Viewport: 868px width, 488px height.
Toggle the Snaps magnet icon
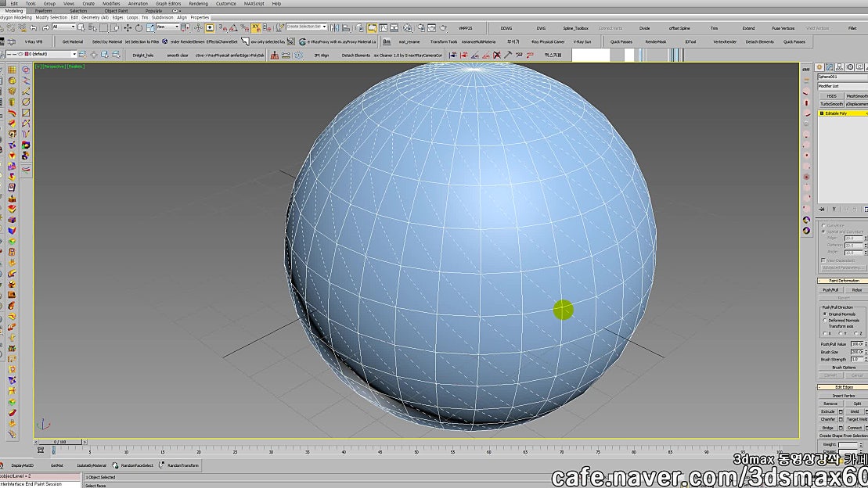coord(222,27)
